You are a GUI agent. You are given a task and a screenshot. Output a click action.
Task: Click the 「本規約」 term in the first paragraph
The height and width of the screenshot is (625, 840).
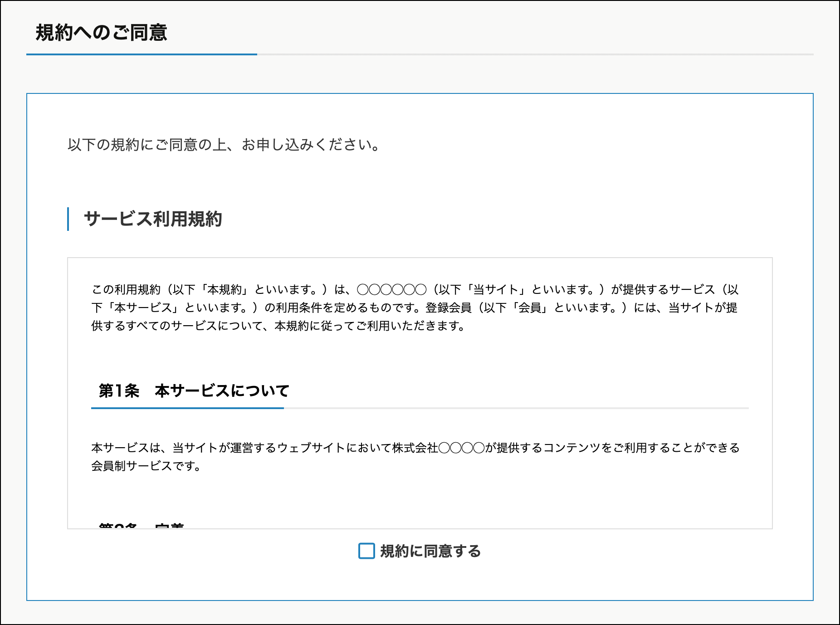point(225,289)
